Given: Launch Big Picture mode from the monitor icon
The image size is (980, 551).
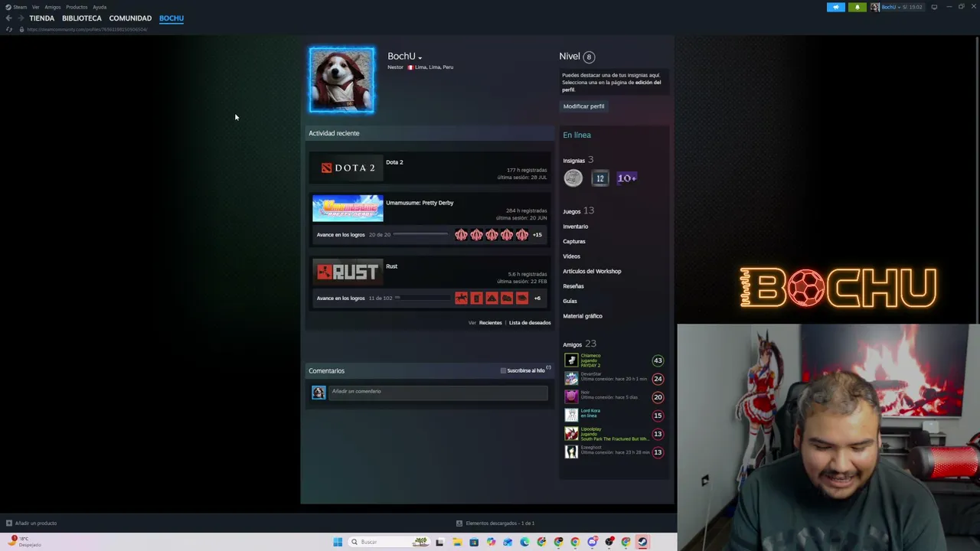Looking at the screenshot, I should pyautogui.click(x=934, y=7).
